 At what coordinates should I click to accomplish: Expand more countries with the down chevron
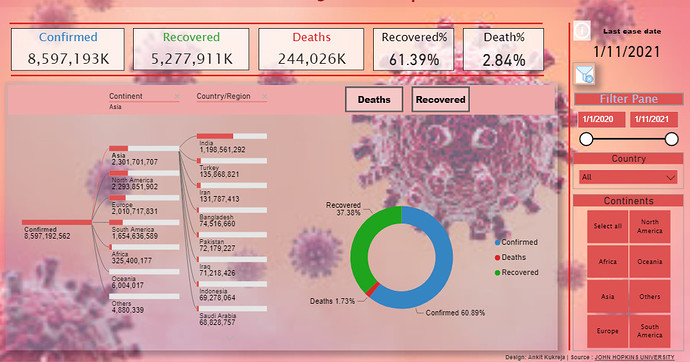[x=230, y=338]
